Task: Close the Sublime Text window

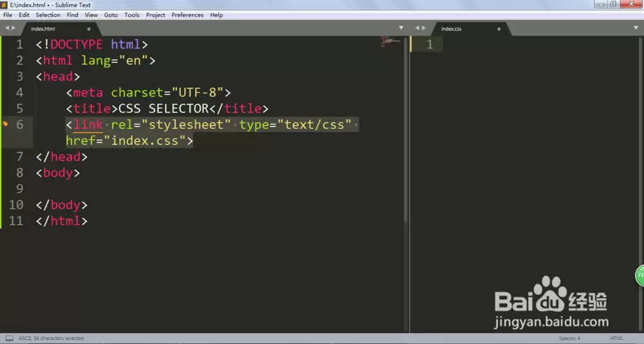Action: [x=631, y=4]
